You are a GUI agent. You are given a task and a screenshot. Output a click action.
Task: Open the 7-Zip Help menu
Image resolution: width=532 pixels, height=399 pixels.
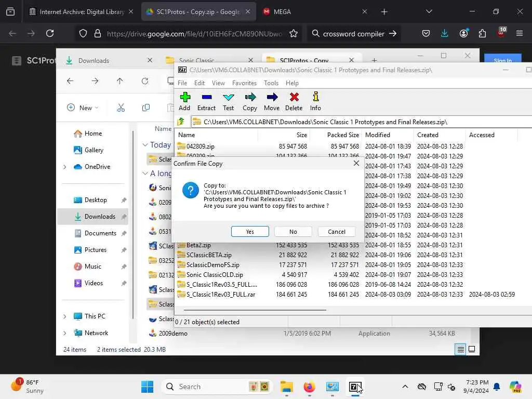[x=292, y=83]
